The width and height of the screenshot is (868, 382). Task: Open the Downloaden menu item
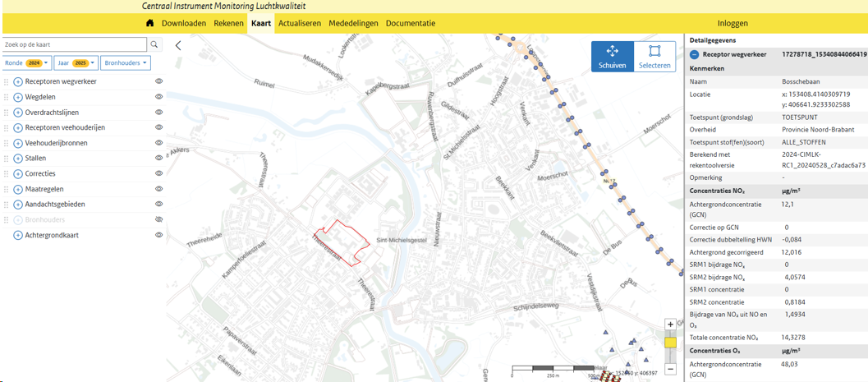(x=183, y=23)
